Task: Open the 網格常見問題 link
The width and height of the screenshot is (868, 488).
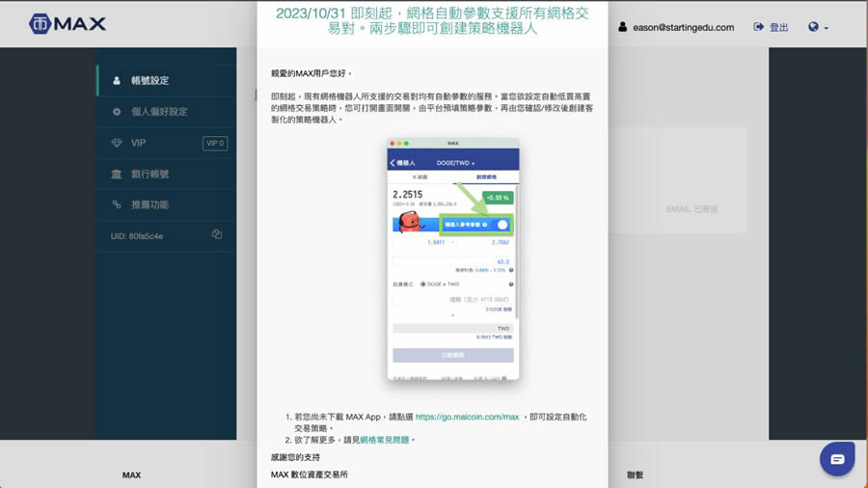Action: (385, 440)
